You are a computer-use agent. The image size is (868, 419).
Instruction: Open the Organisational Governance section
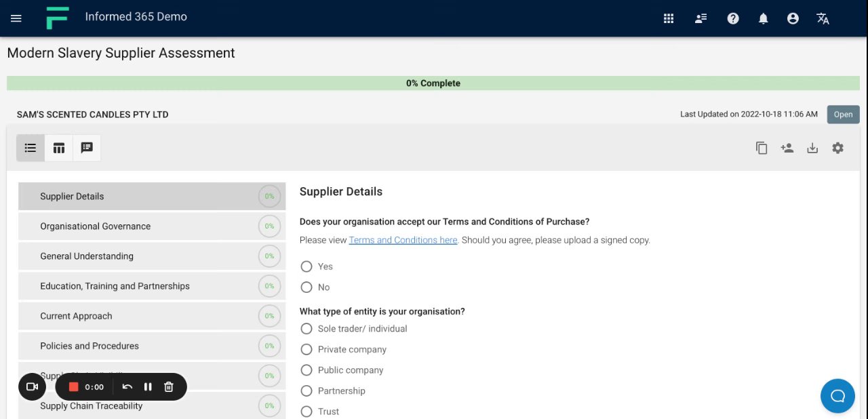pyautogui.click(x=96, y=226)
